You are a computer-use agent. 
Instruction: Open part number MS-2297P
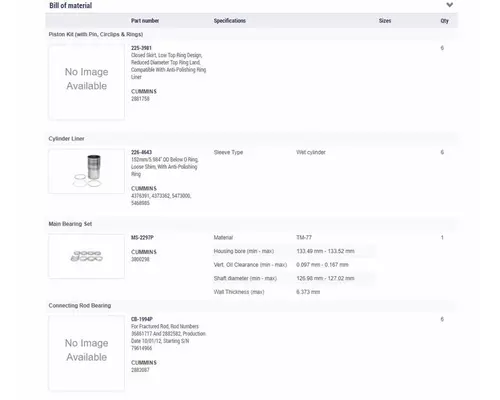point(142,238)
